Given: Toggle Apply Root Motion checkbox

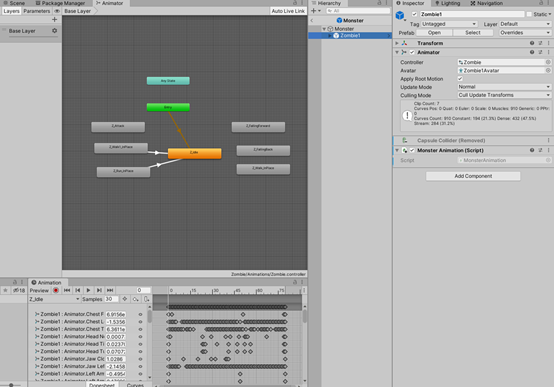Looking at the screenshot, I should point(460,79).
